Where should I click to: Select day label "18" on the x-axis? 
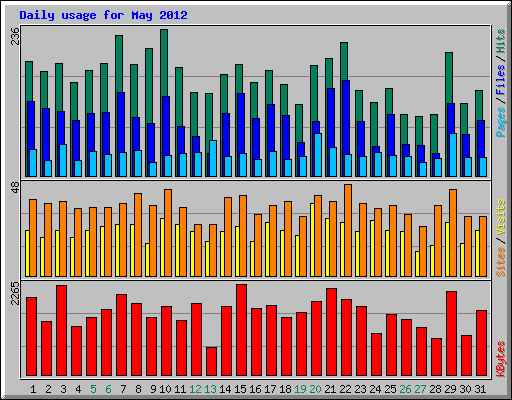[x=285, y=389]
